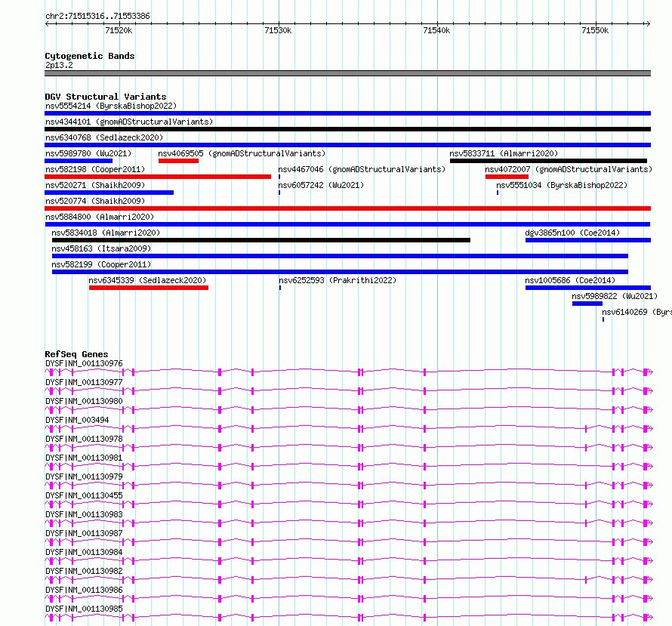This screenshot has width=672, height=626.
Task: Click the nsv520774 (Shaikh2009) label
Action: (95, 201)
